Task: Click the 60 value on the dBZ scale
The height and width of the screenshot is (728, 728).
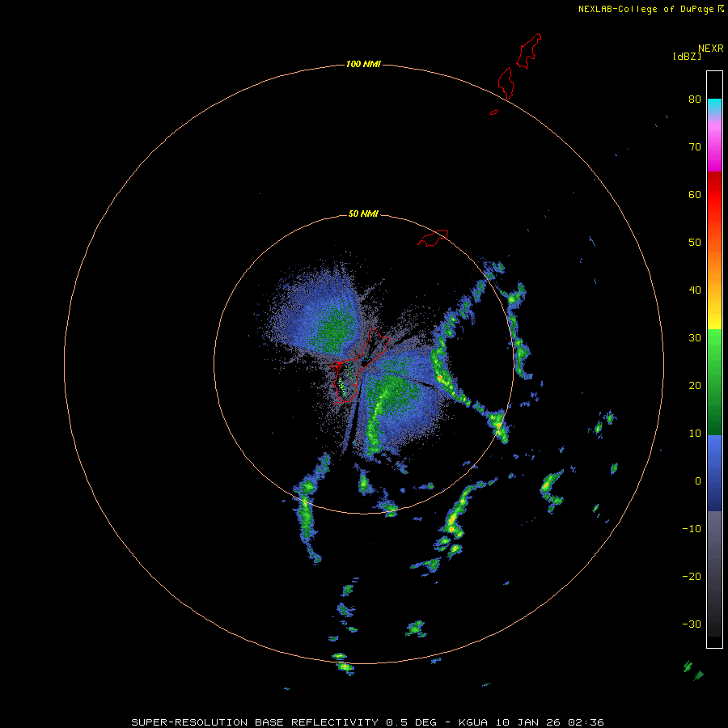Action: point(695,194)
